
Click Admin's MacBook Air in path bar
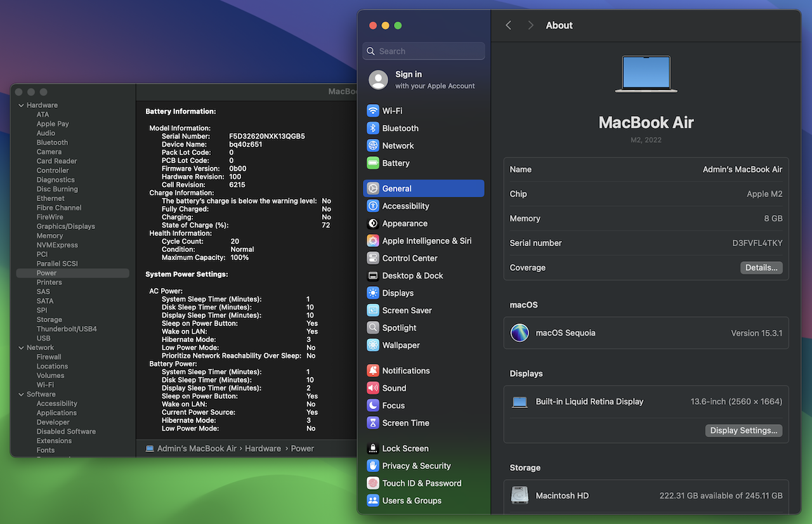(x=197, y=449)
